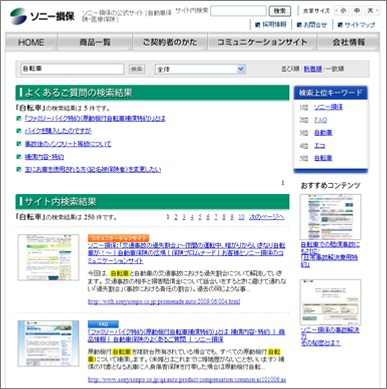Select top keyword FAQ
This screenshot has width=387, height=389.
[x=321, y=120]
